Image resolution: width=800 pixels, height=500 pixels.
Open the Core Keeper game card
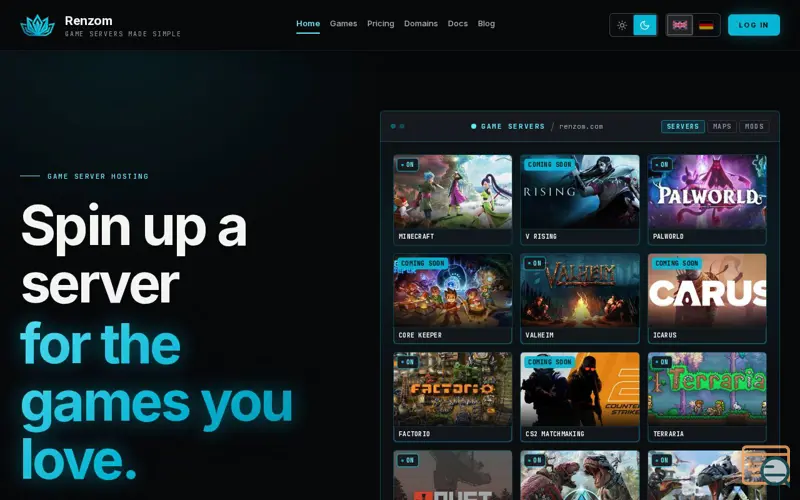point(453,298)
